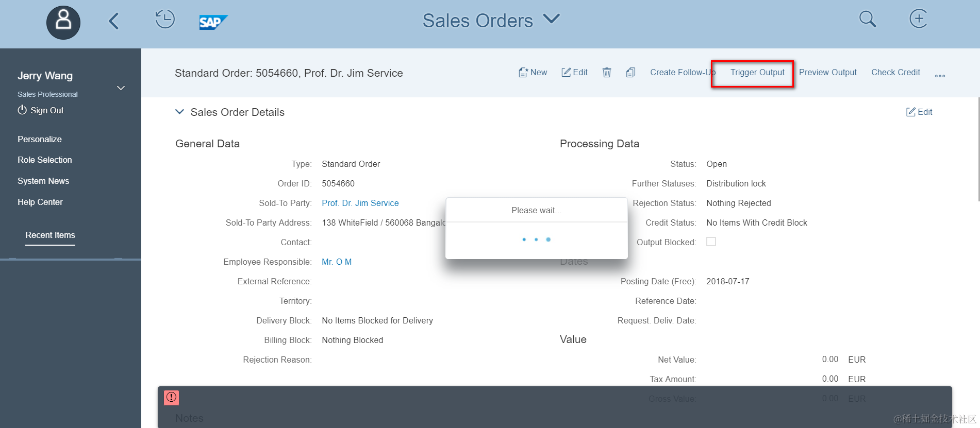Click the Standard Order type value
This screenshot has width=980, height=428.
point(351,164)
